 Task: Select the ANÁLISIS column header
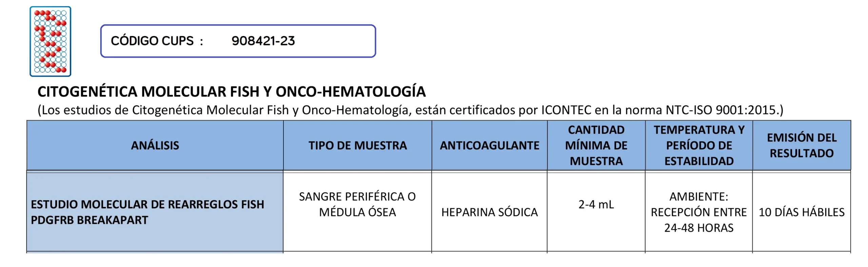pos(155,146)
